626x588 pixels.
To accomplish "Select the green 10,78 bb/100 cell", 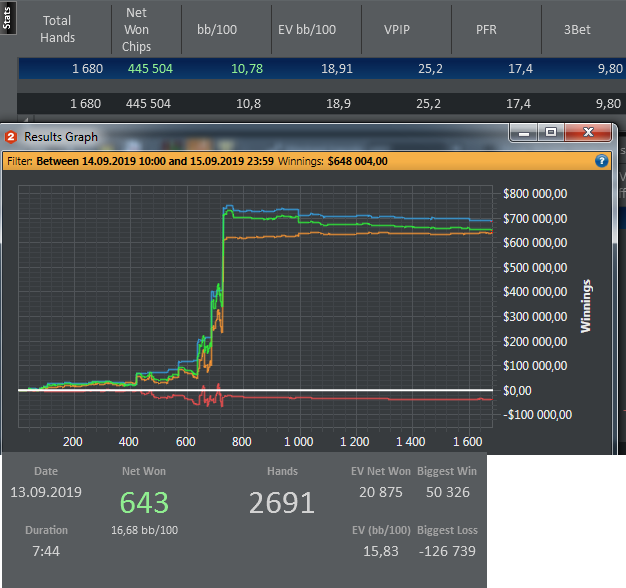I will click(247, 69).
